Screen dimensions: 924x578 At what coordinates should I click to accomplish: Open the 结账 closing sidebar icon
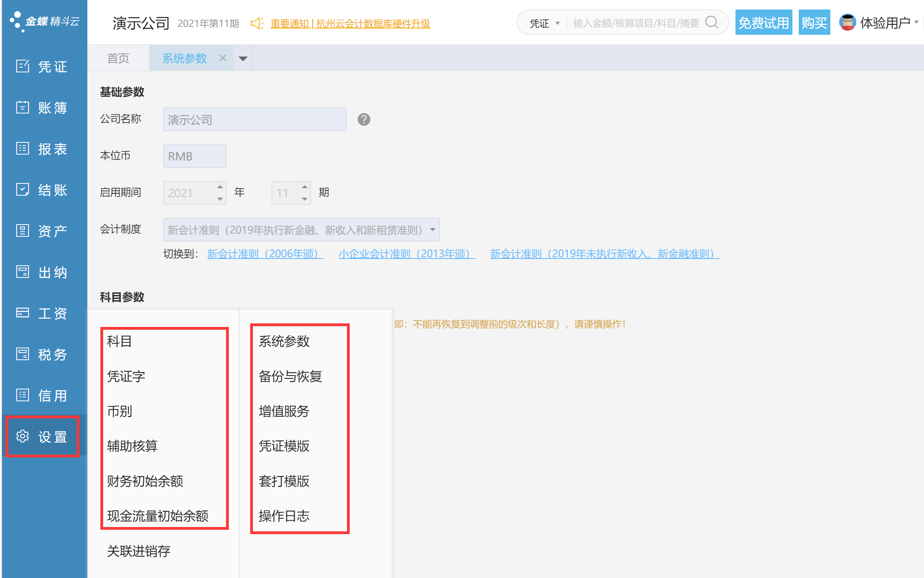[23, 189]
